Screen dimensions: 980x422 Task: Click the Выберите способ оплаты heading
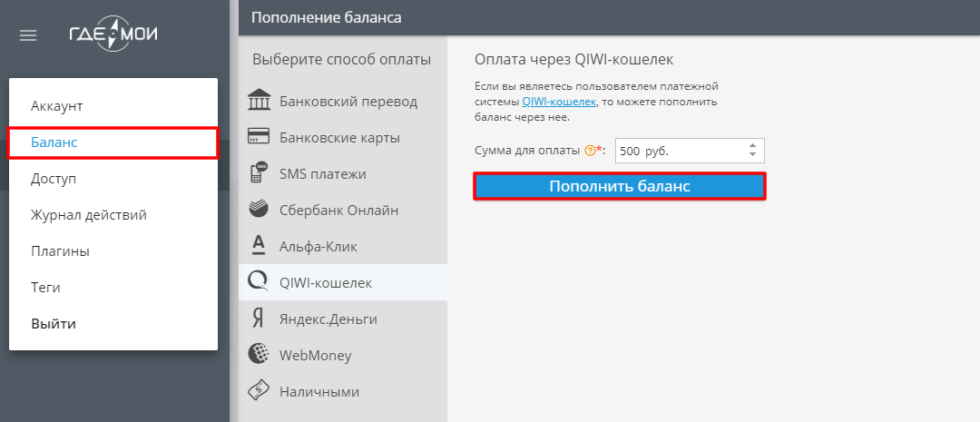click(342, 60)
